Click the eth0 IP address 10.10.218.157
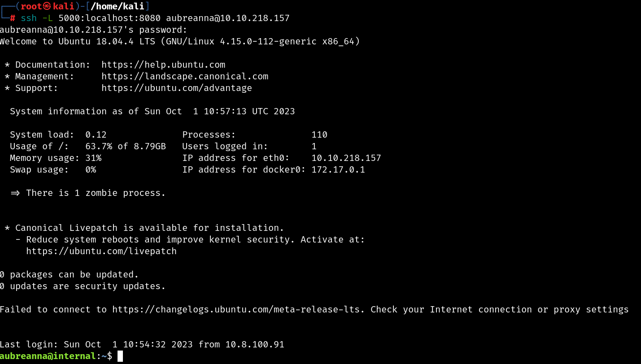Image resolution: width=641 pixels, height=364 pixels. click(346, 158)
